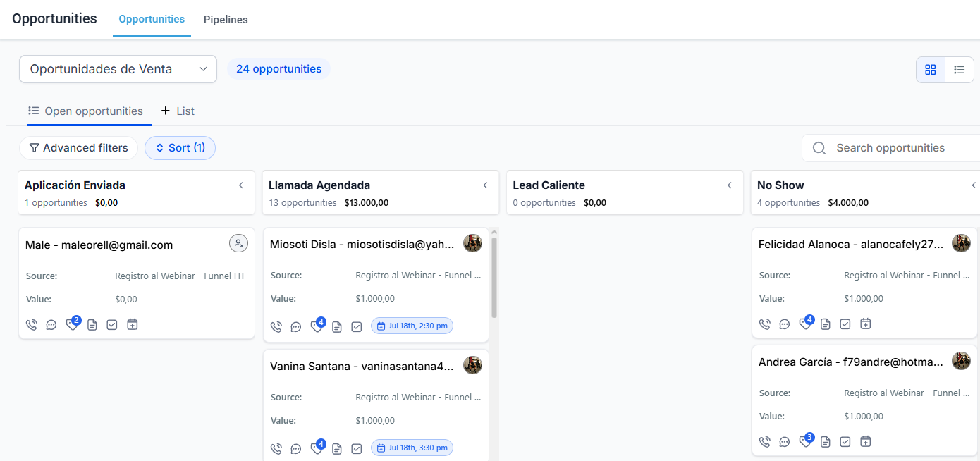Open Advanced filters
Viewport: 980px width, 461px height.
coord(78,148)
